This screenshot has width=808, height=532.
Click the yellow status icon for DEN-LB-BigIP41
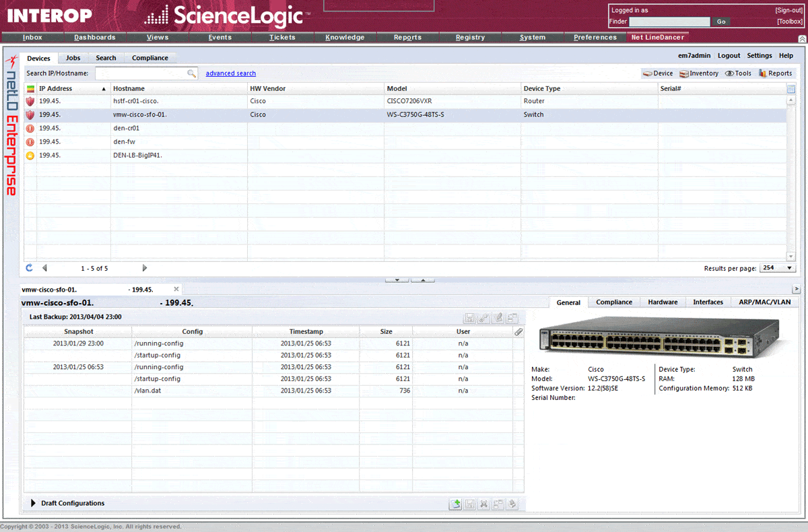point(30,155)
